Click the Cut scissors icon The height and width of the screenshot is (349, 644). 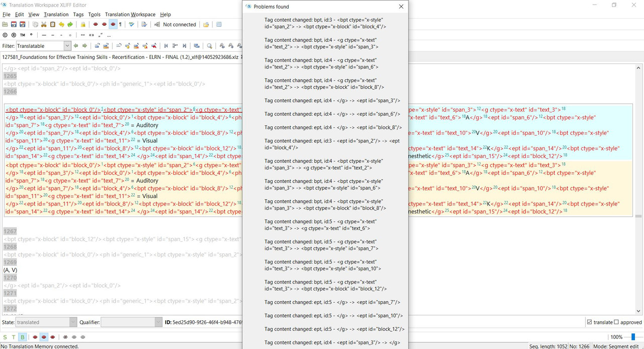point(44,24)
